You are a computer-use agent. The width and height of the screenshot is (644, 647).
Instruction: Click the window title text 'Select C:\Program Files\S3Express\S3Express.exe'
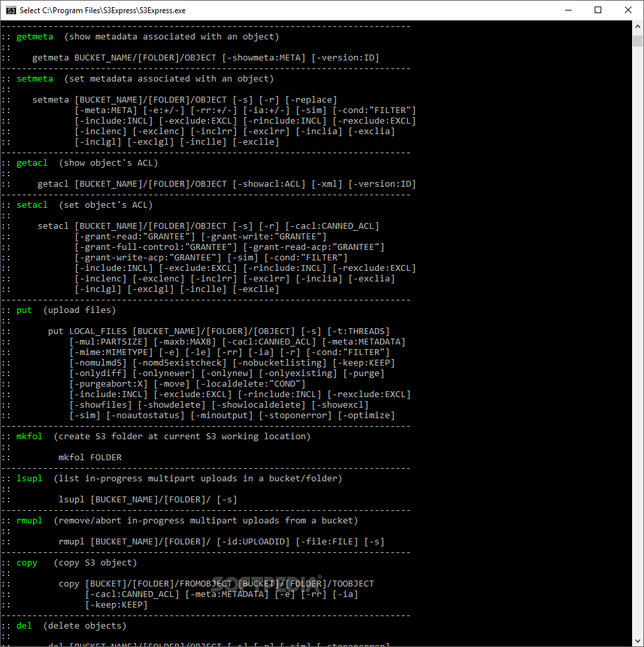click(103, 11)
